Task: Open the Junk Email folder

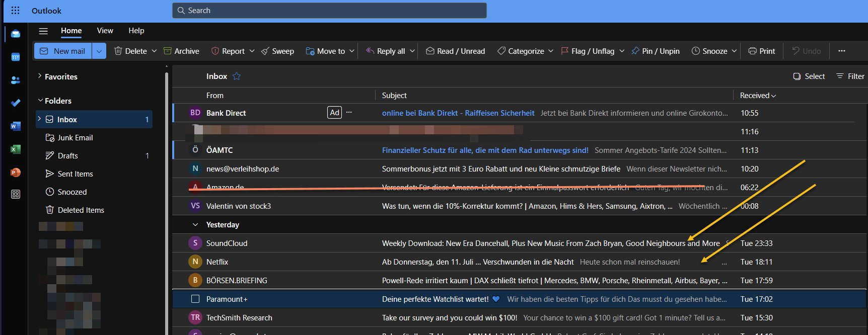Action: (75, 138)
